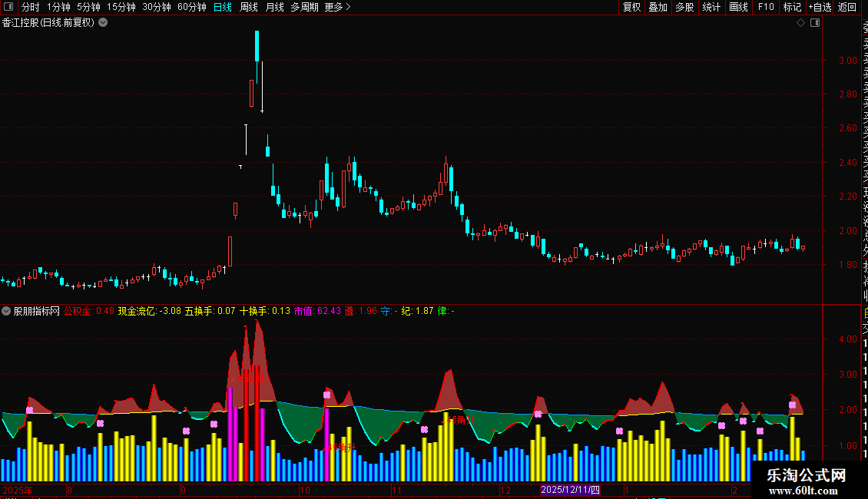Select the 日线 daily period tab

pos(223,7)
